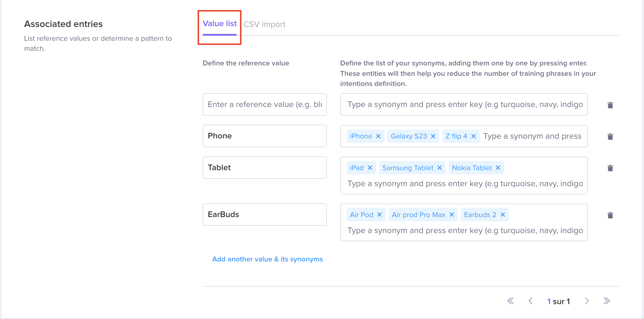Delete the Tablet entry row
This screenshot has height=319, width=644.
pos(610,168)
